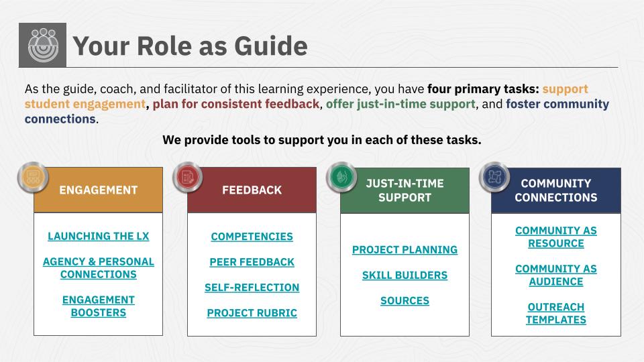Open the Project Rubric link
The image size is (644, 362).
(252, 313)
